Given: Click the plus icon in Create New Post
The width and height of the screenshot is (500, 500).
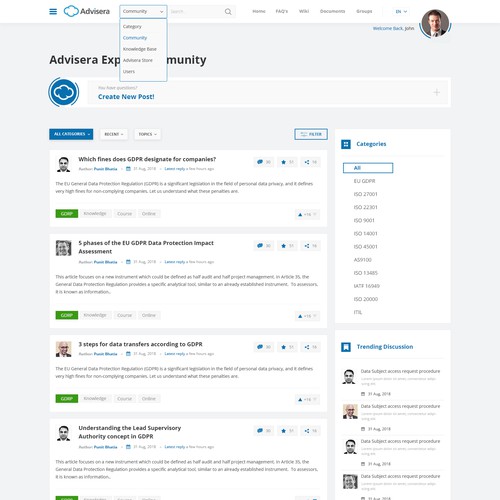Looking at the screenshot, I should (x=436, y=92).
